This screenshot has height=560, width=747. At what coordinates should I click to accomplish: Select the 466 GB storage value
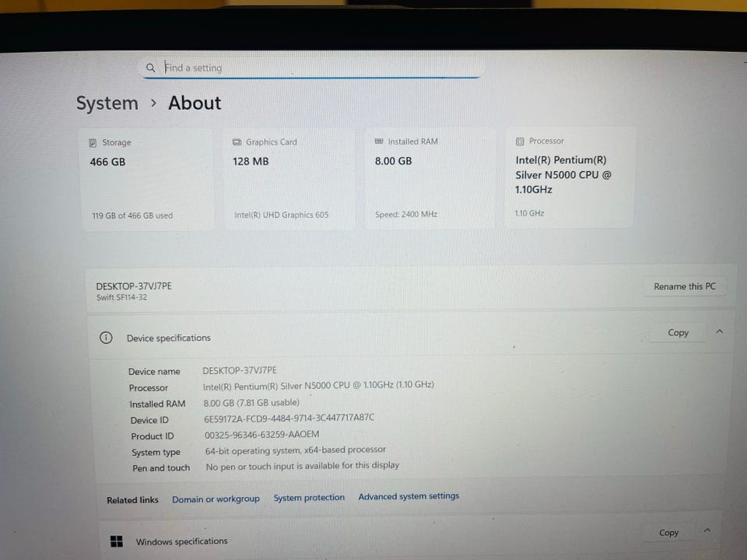tap(107, 162)
